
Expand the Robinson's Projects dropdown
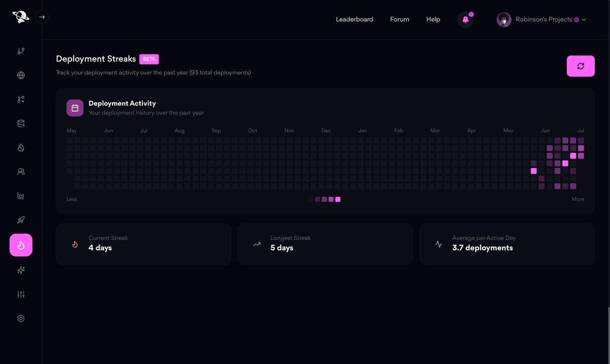542,20
